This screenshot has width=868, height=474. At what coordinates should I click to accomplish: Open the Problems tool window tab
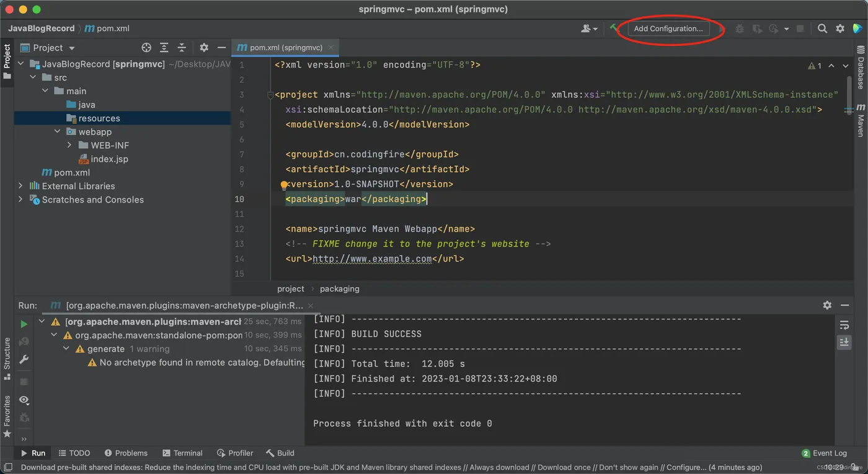tap(126, 453)
